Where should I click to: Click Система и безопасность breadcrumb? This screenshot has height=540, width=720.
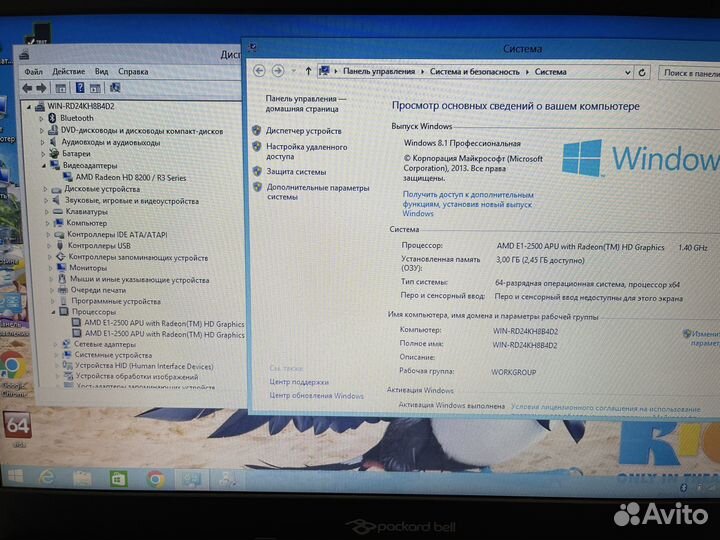[474, 72]
